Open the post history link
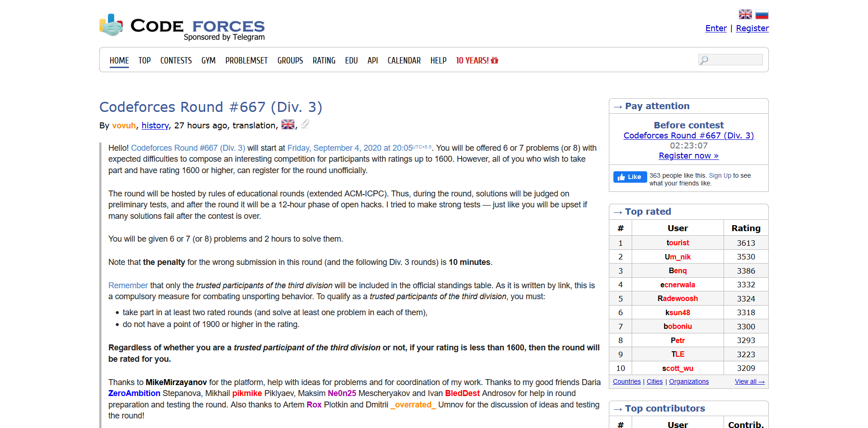868x428 pixels. (155, 126)
